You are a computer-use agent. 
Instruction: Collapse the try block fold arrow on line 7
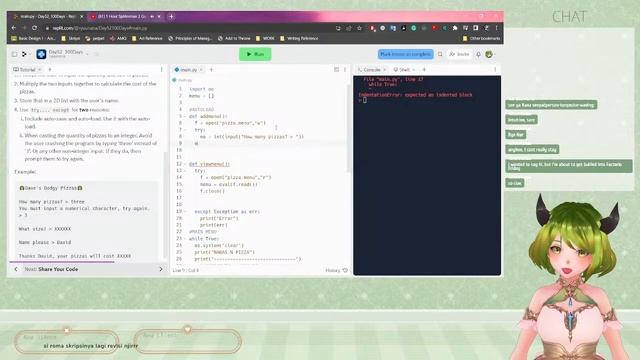pyautogui.click(x=185, y=130)
